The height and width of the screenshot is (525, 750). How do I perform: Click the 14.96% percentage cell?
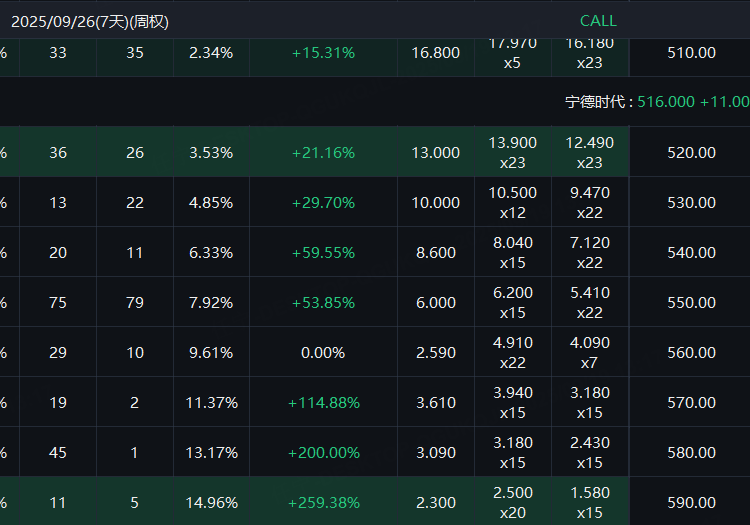point(211,503)
